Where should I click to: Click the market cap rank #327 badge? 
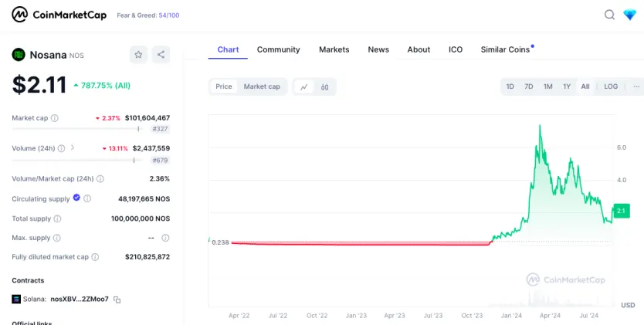pos(160,129)
